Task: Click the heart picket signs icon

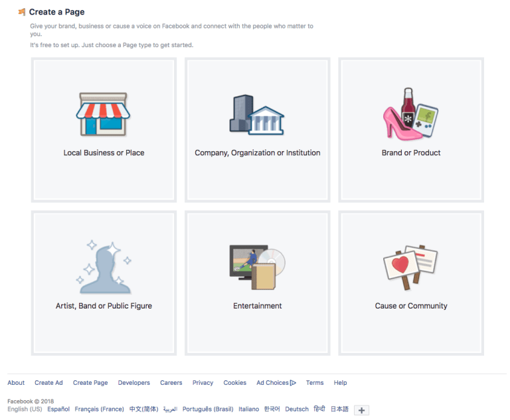Action: pyautogui.click(x=410, y=267)
